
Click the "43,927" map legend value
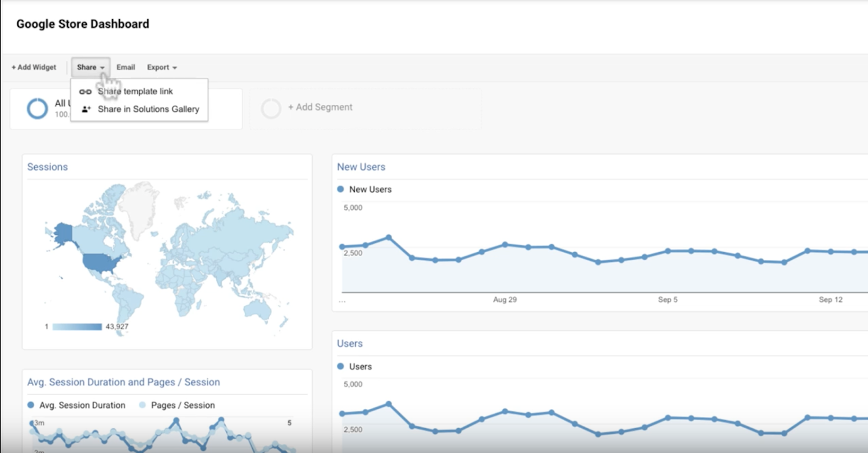click(x=117, y=327)
